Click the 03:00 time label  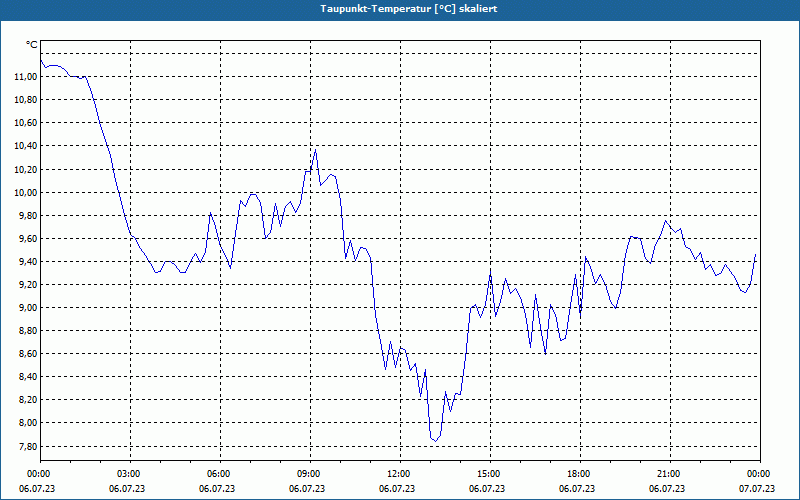pos(130,474)
